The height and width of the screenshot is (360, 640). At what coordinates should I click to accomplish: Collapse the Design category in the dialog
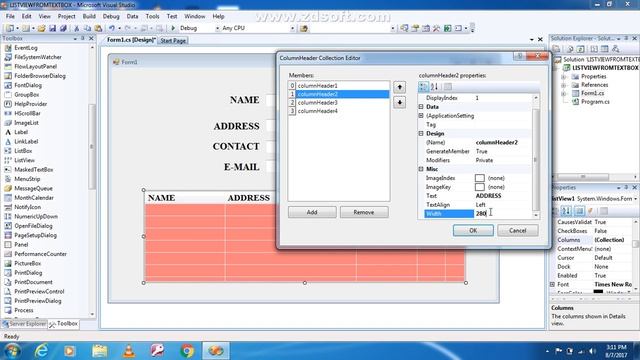pyautogui.click(x=421, y=133)
